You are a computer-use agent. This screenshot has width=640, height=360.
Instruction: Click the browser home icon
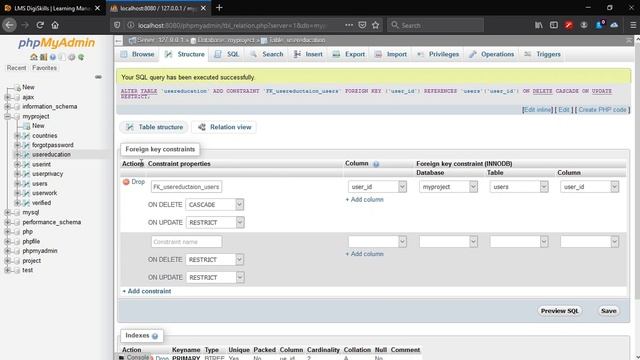(55, 25)
